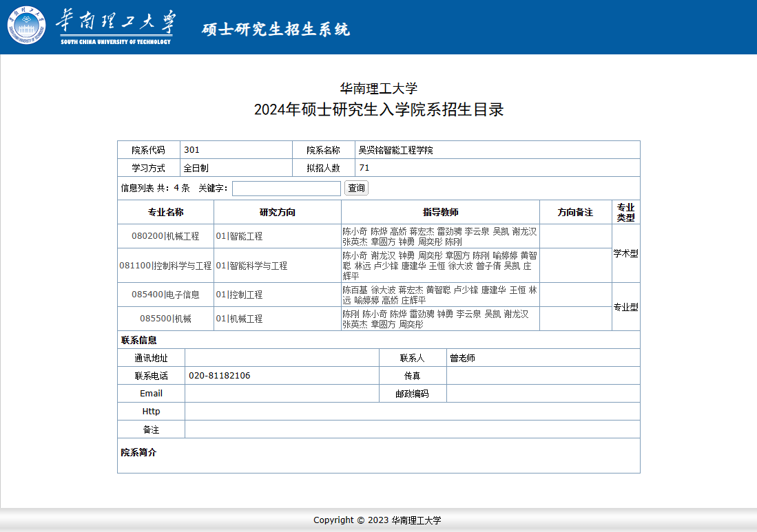Viewport: 757px width, 532px height.
Task: Click the 方向备注 column header
Action: pyautogui.click(x=575, y=212)
